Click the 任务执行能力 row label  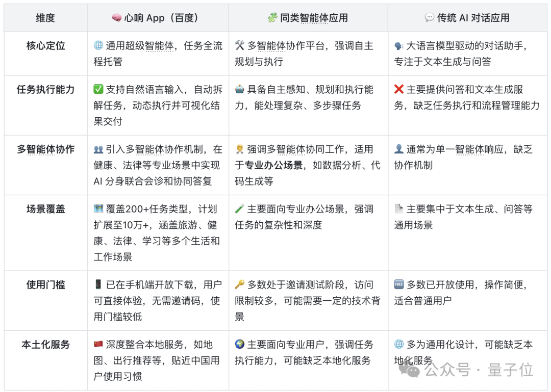(46, 90)
